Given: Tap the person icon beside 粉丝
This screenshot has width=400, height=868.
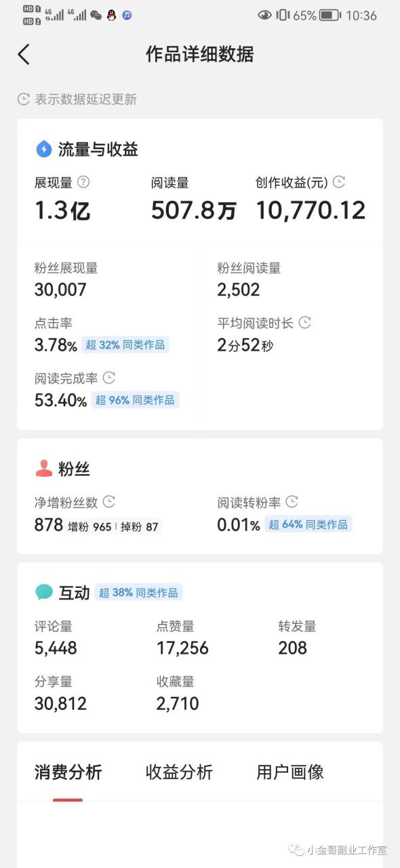Looking at the screenshot, I should point(43,468).
